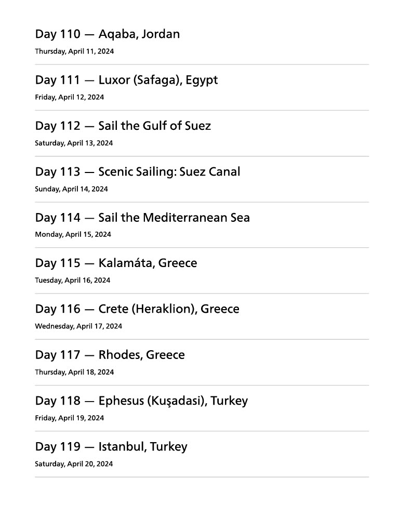Screen dimensions: 411x532
Task: Click the Sunday, April 14, 2024 date
Action: 71,189
